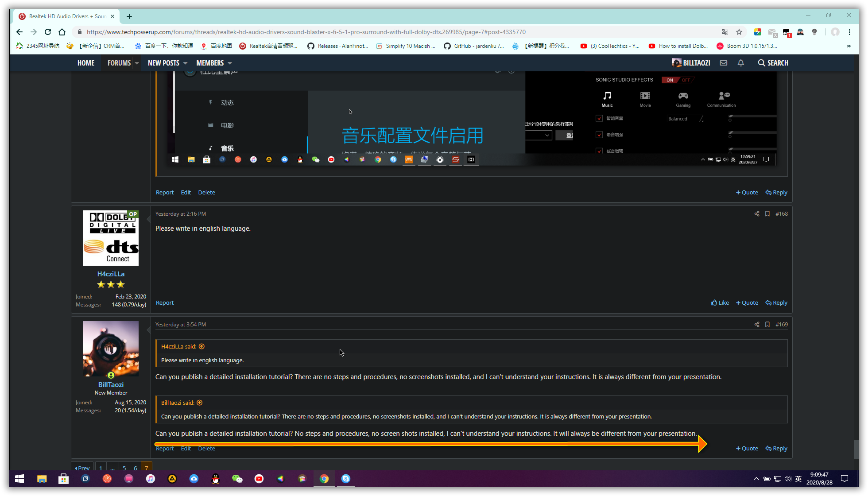This screenshot has width=868, height=496.
Task: Reload the current page
Action: (48, 32)
